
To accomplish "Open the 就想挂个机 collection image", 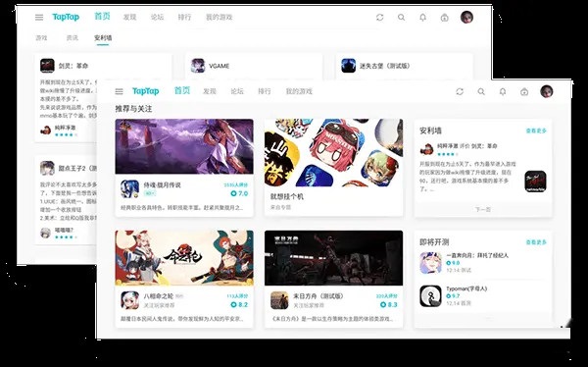I will [x=334, y=153].
